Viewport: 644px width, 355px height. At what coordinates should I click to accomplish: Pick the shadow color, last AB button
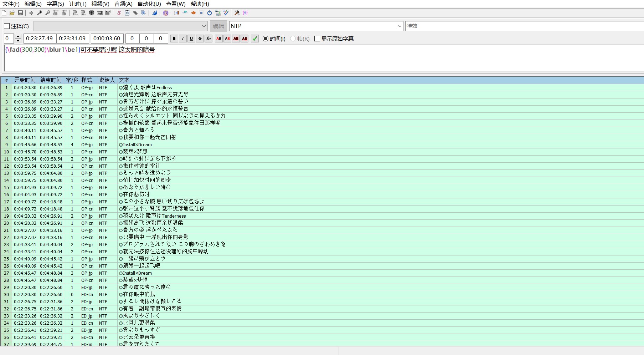244,39
